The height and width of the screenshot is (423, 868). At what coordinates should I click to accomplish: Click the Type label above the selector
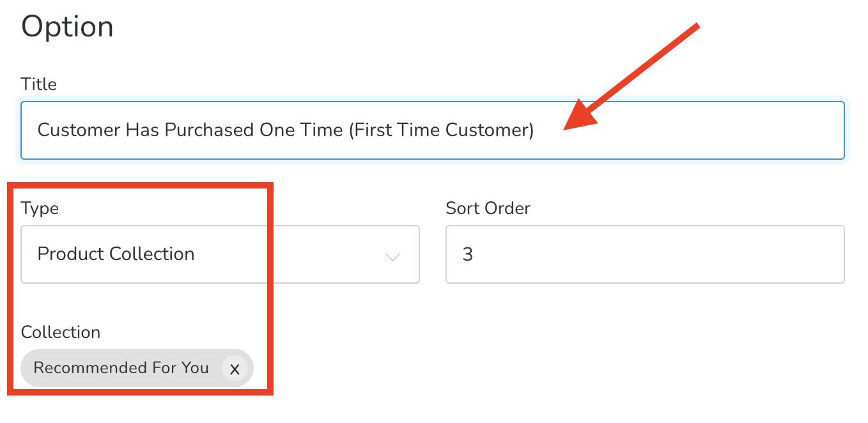[40, 208]
